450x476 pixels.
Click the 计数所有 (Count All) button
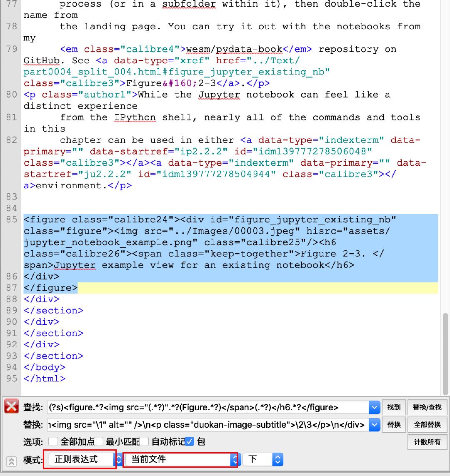(x=427, y=442)
